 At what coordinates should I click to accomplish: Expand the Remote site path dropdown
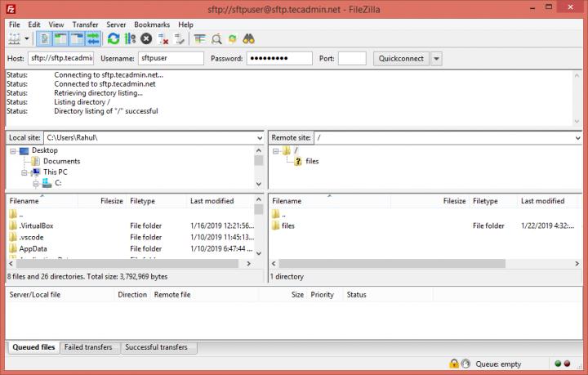point(577,138)
